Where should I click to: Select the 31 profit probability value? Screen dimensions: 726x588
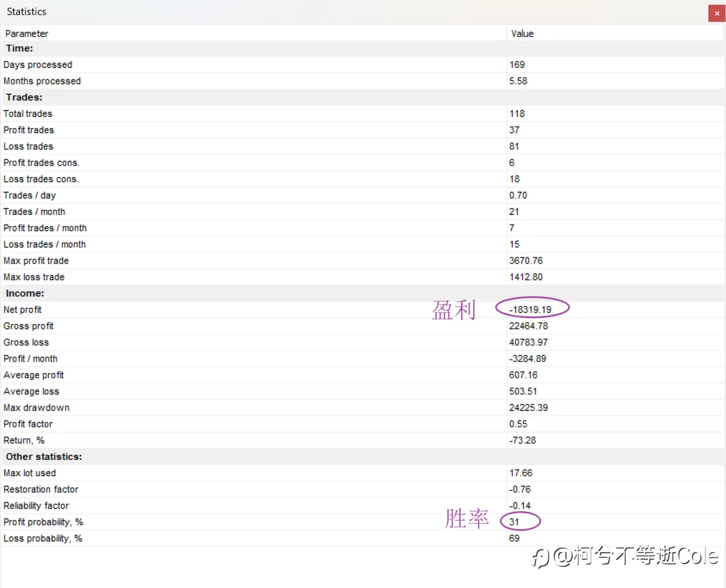[514, 522]
